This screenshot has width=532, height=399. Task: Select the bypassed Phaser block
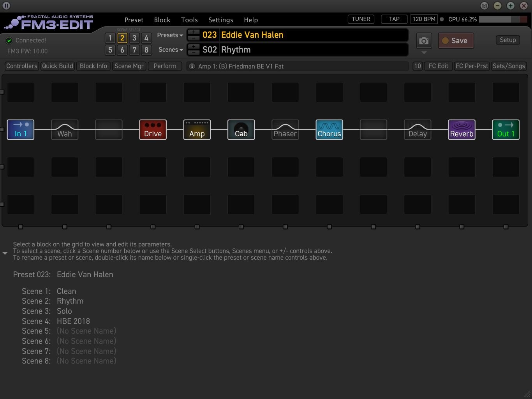coord(285,130)
